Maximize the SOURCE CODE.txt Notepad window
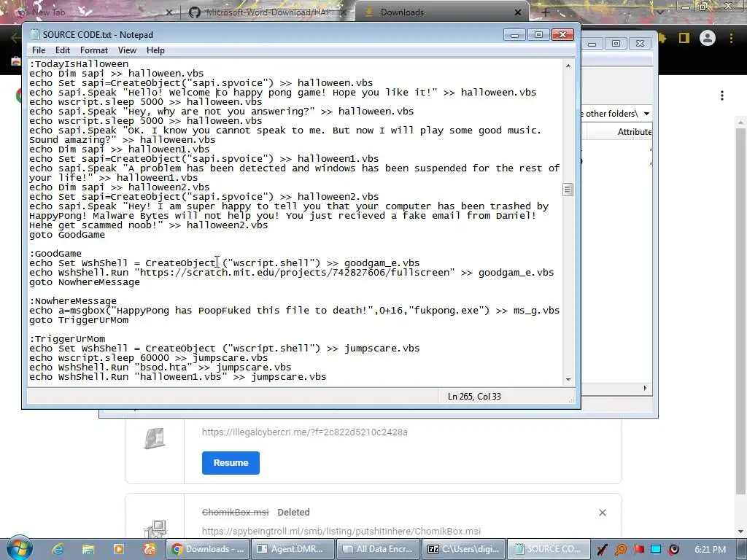 point(539,35)
